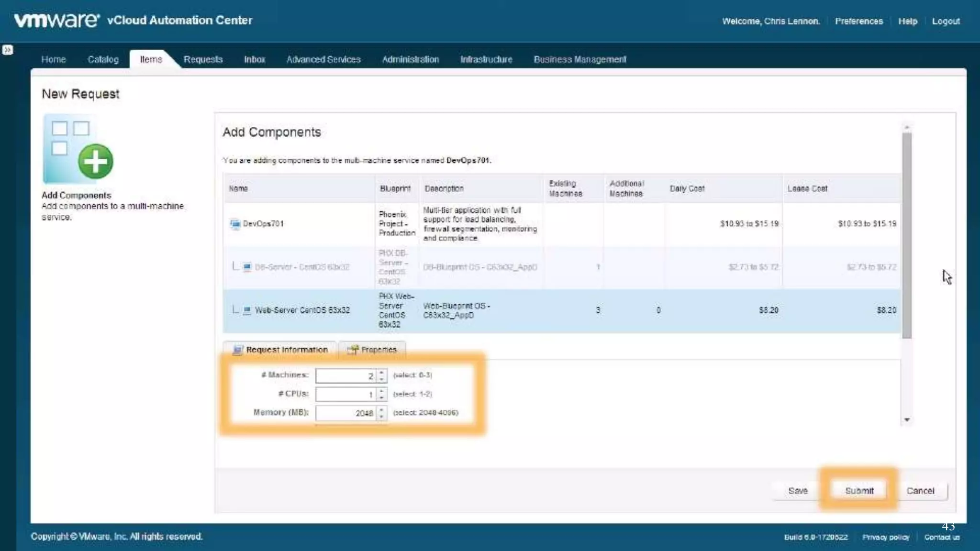
Task: Click the DB-Server CentOS machine icon
Action: 247,267
